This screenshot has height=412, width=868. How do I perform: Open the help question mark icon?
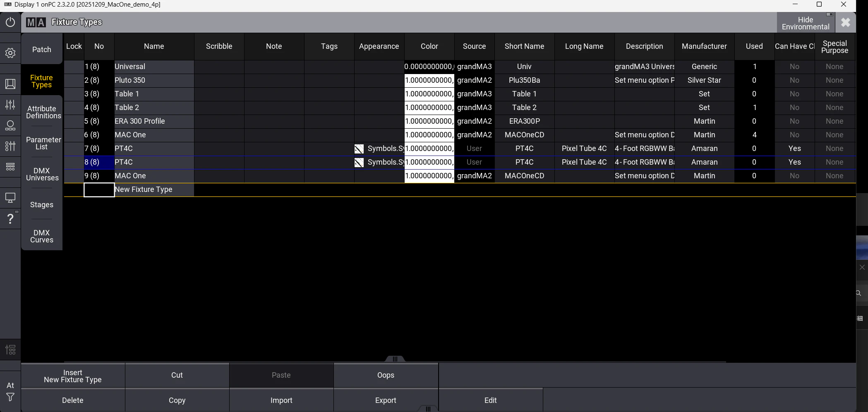coord(10,218)
